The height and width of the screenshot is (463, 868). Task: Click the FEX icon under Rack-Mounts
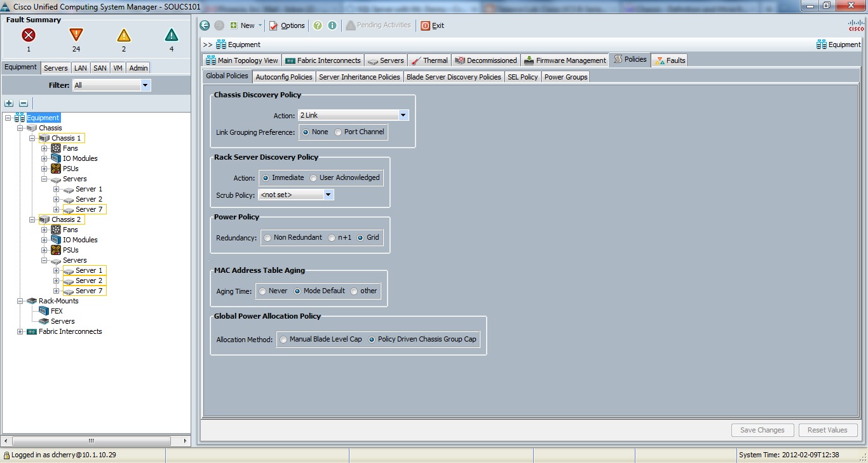pos(44,311)
